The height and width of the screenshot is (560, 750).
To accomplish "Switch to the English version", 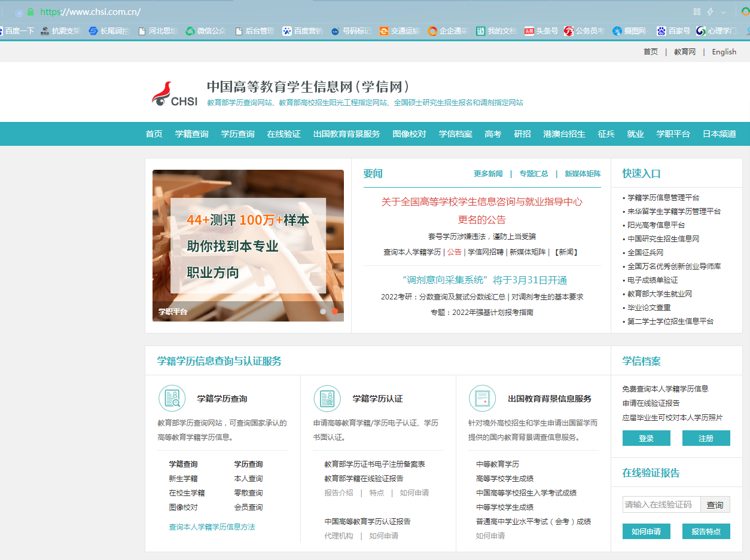I will tap(724, 51).
